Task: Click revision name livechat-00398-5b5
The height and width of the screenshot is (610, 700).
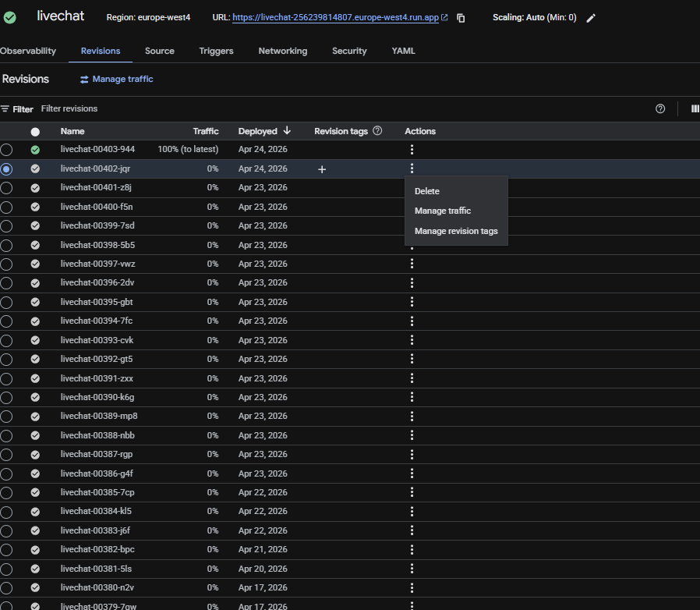Action: (97, 245)
